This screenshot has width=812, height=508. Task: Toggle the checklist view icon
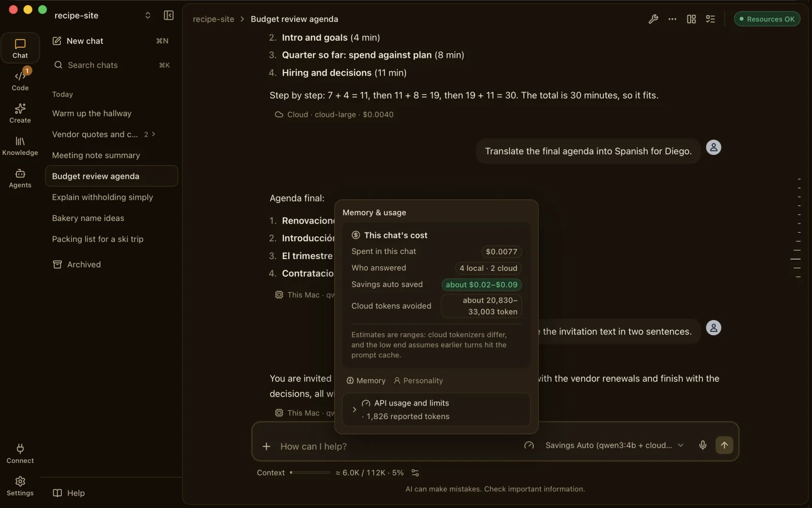tap(710, 19)
